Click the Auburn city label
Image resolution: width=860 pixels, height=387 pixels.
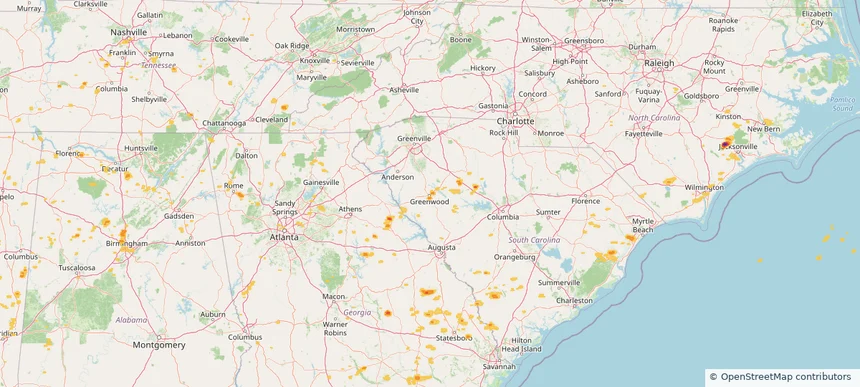click(x=213, y=314)
